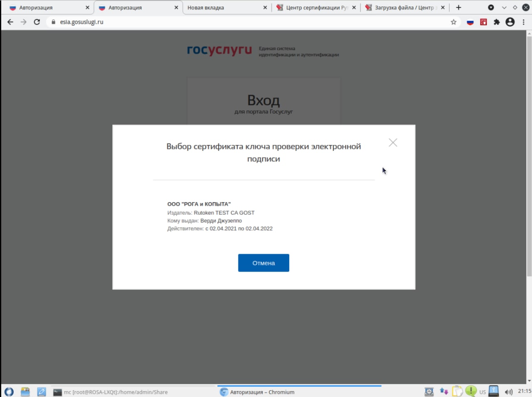This screenshot has width=532, height=397.
Task: Close the certificate selection dialog with X
Action: click(393, 142)
